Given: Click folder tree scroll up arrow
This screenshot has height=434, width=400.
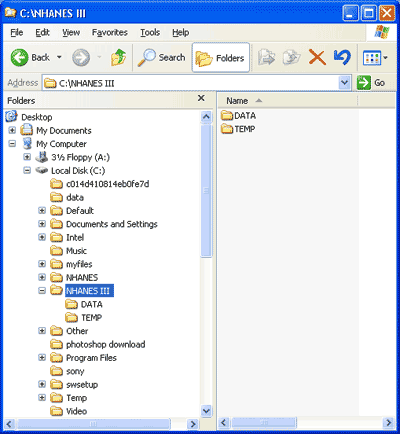Looking at the screenshot, I should pyautogui.click(x=206, y=117).
